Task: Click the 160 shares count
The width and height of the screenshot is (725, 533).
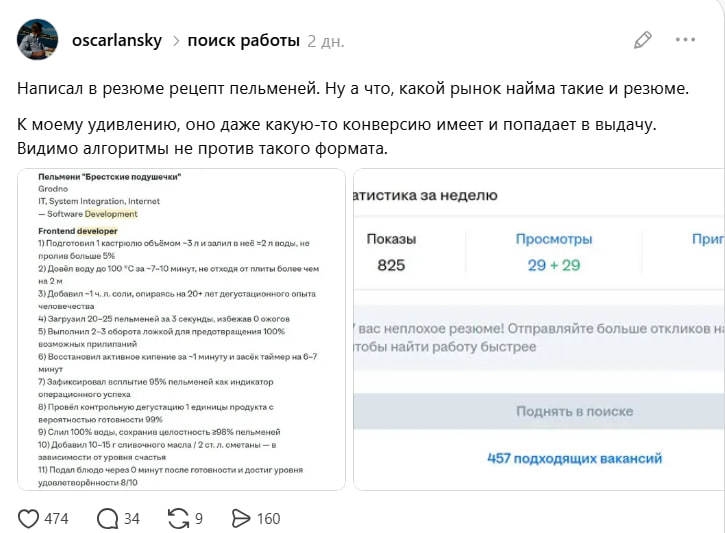Action: tap(268, 518)
